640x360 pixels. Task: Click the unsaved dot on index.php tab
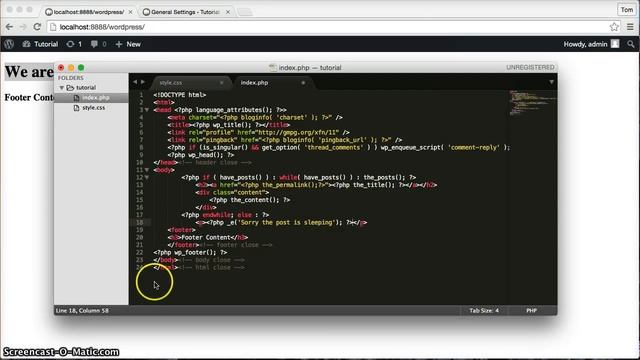click(x=303, y=82)
